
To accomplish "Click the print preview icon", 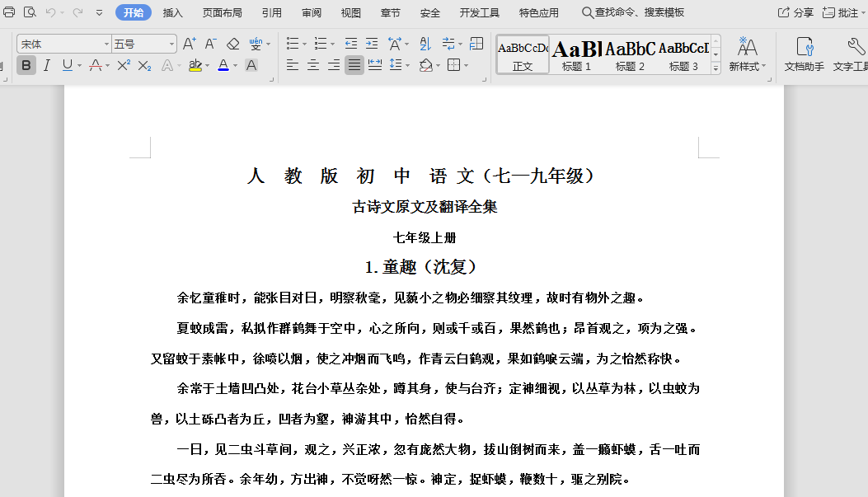I will 30,12.
